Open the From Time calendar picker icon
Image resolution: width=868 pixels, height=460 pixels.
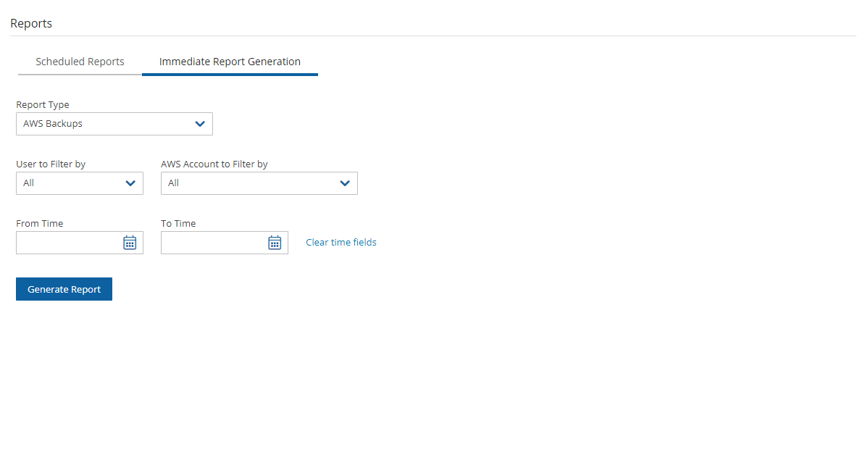coord(130,243)
